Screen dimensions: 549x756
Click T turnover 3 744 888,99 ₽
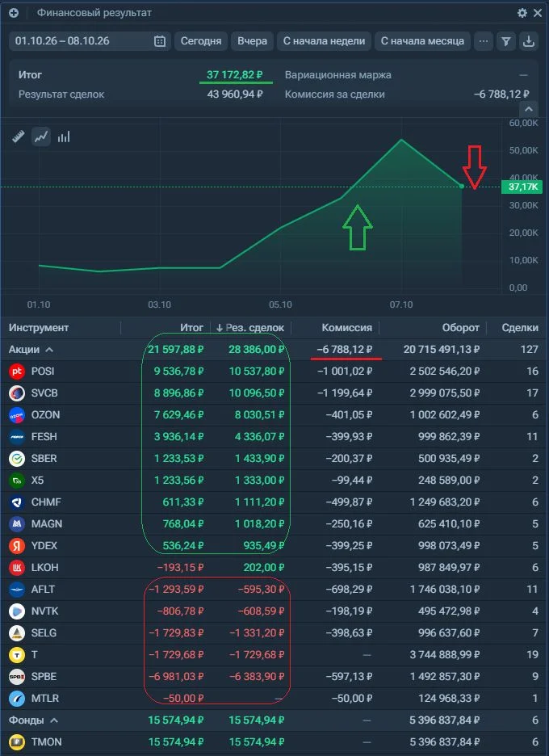pos(444,655)
